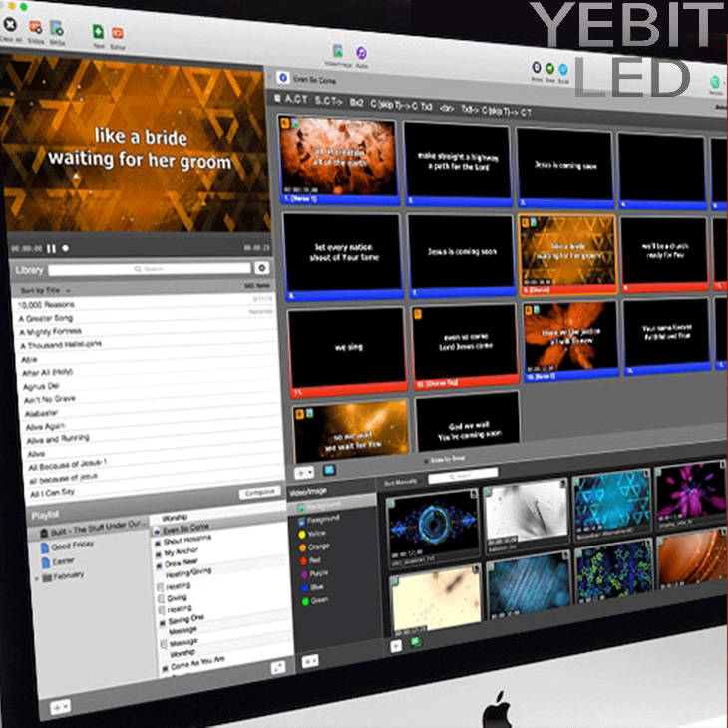Image resolution: width=728 pixels, height=728 pixels.
Task: Click the Library search field
Action: pos(150,269)
